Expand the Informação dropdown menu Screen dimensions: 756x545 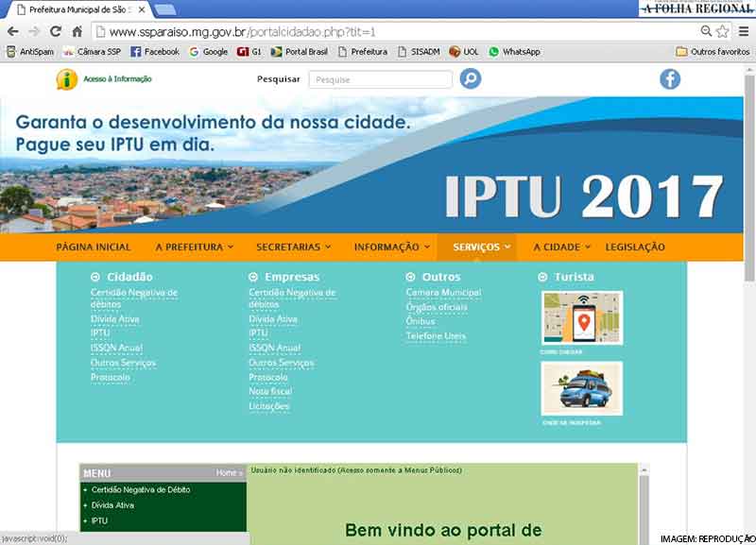[x=391, y=247]
